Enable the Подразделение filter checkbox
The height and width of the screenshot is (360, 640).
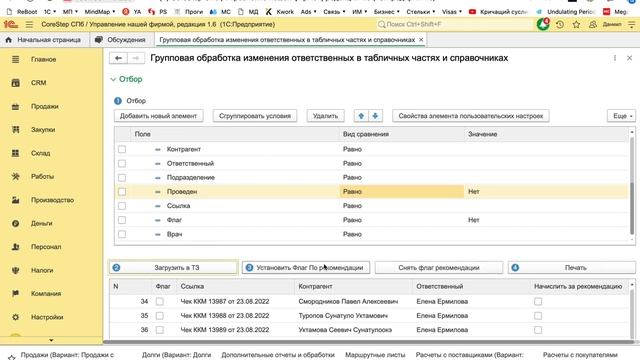point(122,178)
